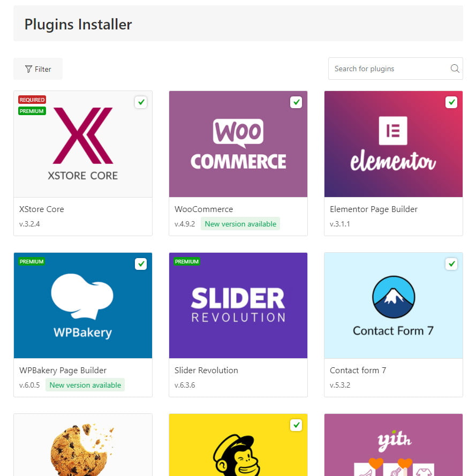Screen dimensions: 476x476
Task: Click the Contact form 7 name
Action: [358, 371]
